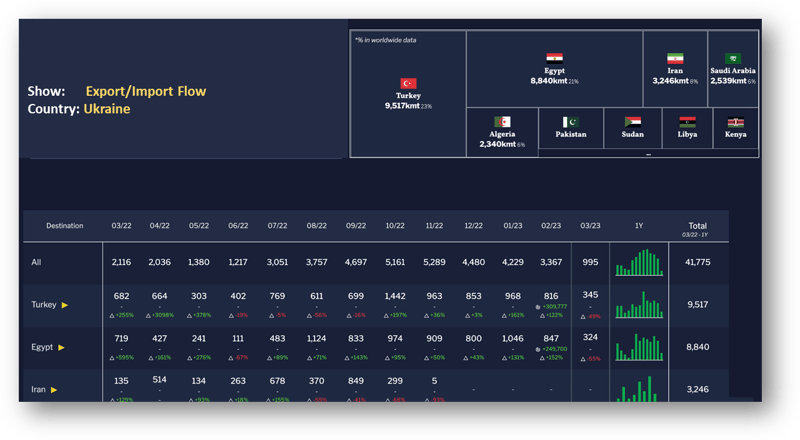Click the Turkey 03/23 value 345
800x440 pixels.
590,295
